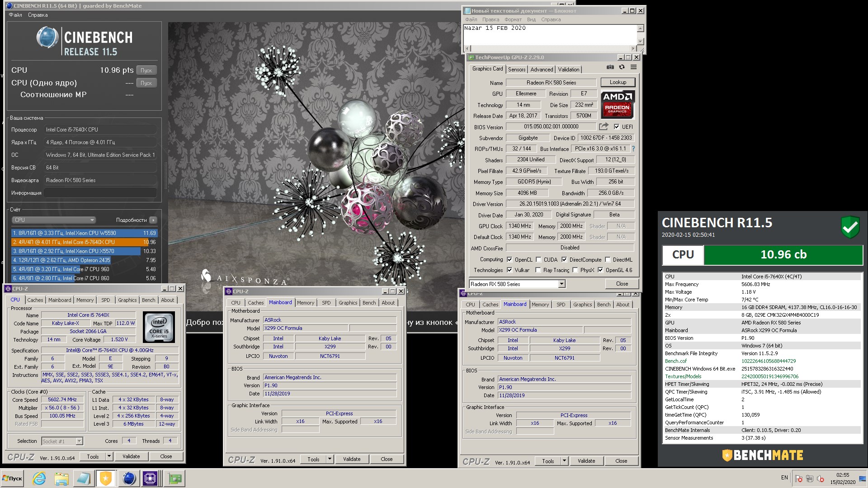Viewport: 868px width, 488px height.
Task: Open Cinebench Файл menu
Action: click(15, 15)
